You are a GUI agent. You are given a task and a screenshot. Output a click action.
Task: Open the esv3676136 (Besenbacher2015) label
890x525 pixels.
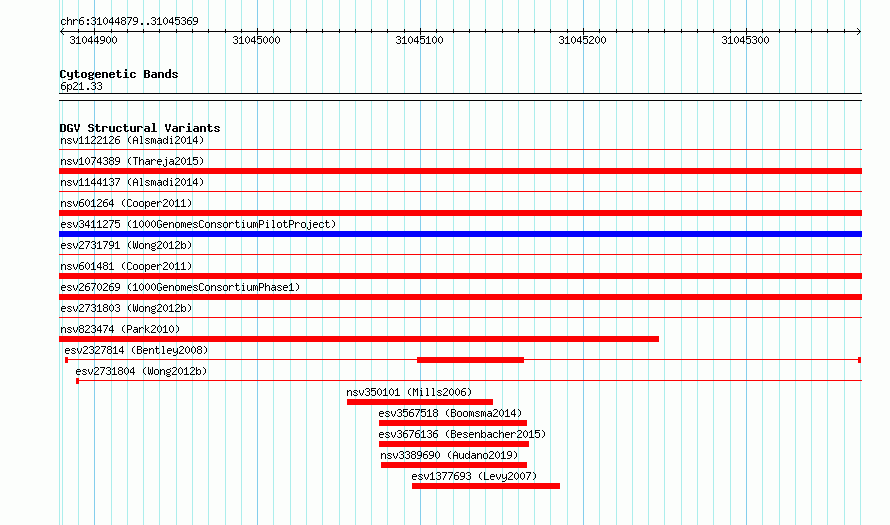[x=462, y=434]
